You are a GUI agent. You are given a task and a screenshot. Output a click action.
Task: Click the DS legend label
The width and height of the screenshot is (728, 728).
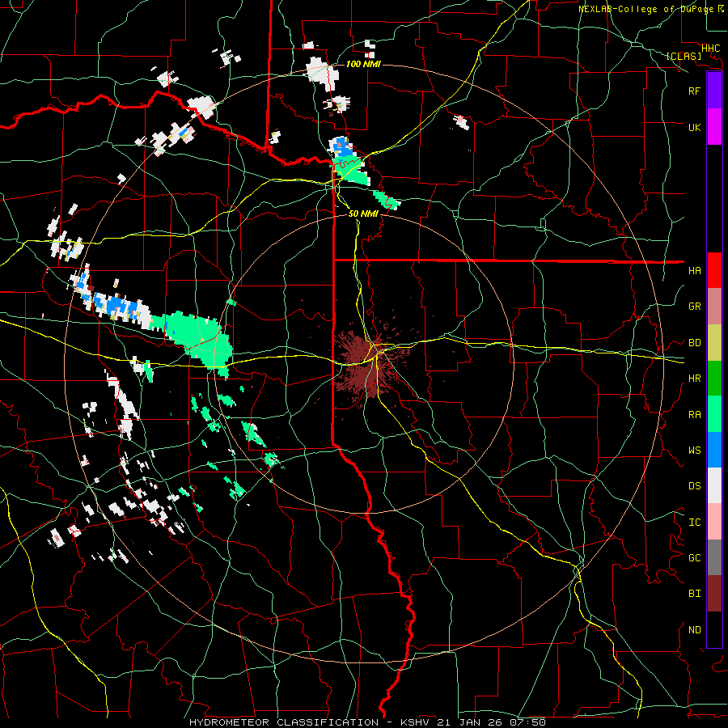(694, 486)
